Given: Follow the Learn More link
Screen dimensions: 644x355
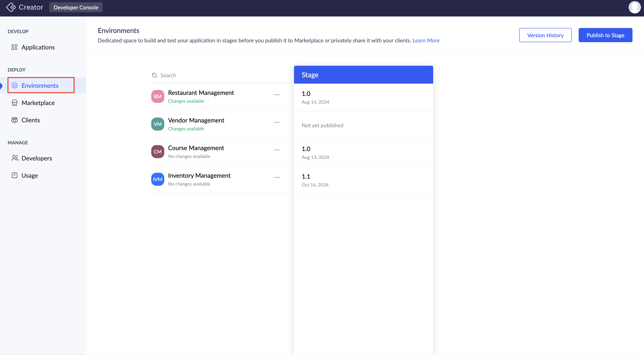Looking at the screenshot, I should (x=426, y=40).
